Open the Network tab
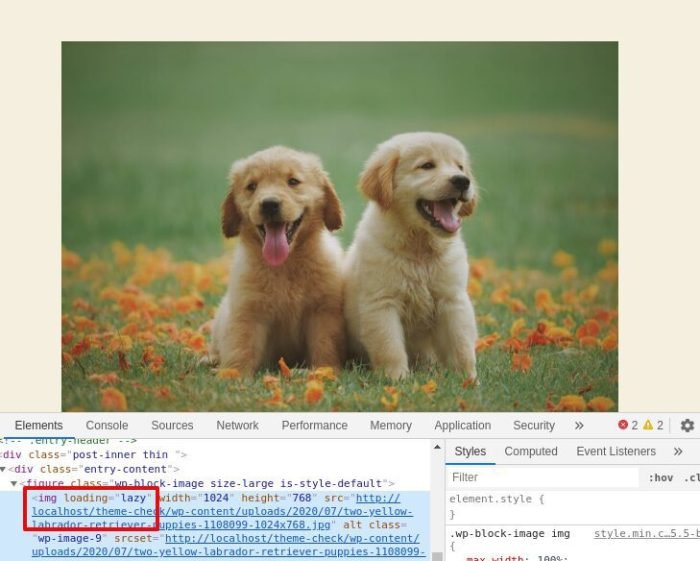 [238, 425]
